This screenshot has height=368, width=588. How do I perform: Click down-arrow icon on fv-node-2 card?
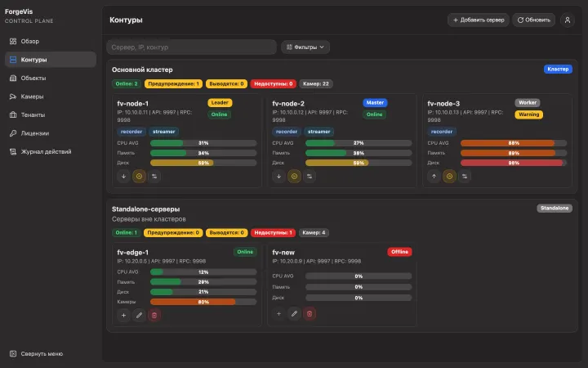278,176
